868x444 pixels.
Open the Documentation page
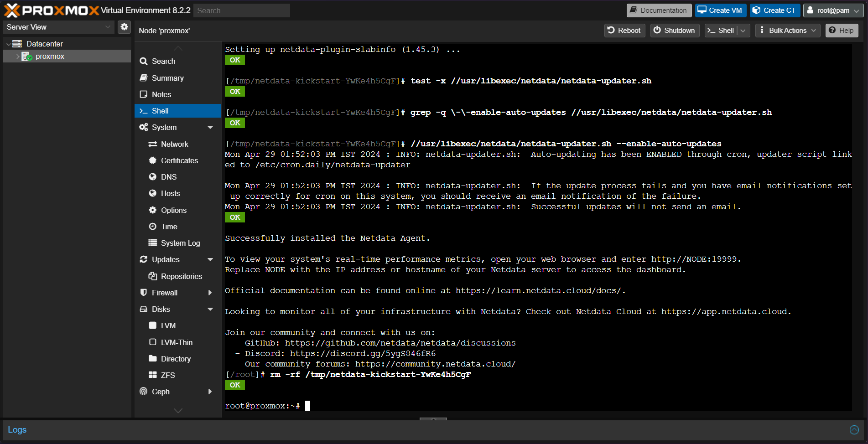coord(659,10)
